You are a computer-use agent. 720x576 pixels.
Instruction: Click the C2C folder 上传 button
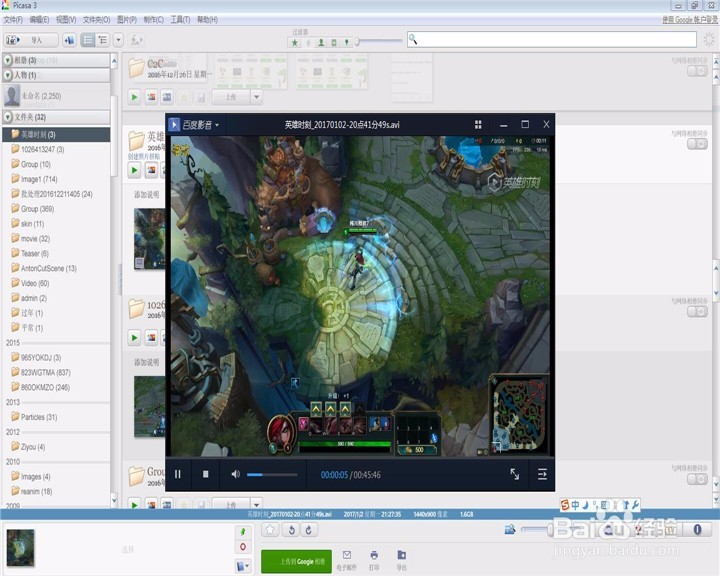tap(231, 97)
